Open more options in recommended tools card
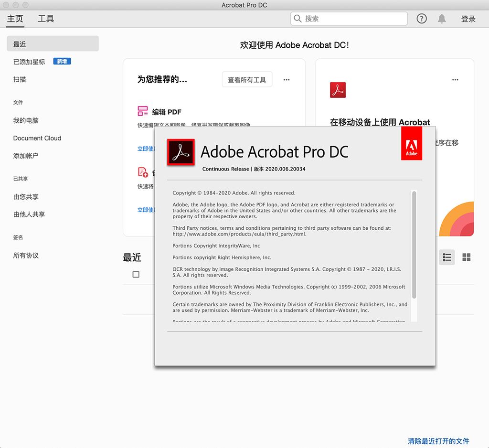489x448 pixels. pyautogui.click(x=287, y=80)
